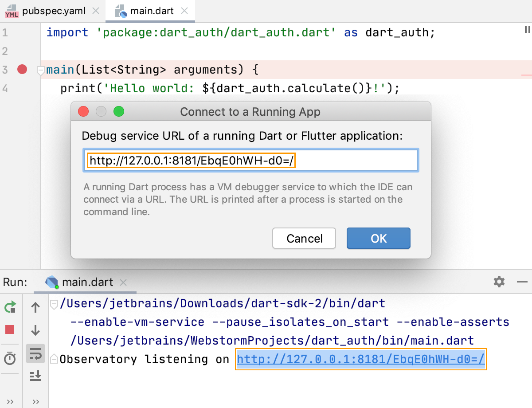The width and height of the screenshot is (532, 408).
Task: Open the Observatory listening URL link
Action: pos(360,359)
